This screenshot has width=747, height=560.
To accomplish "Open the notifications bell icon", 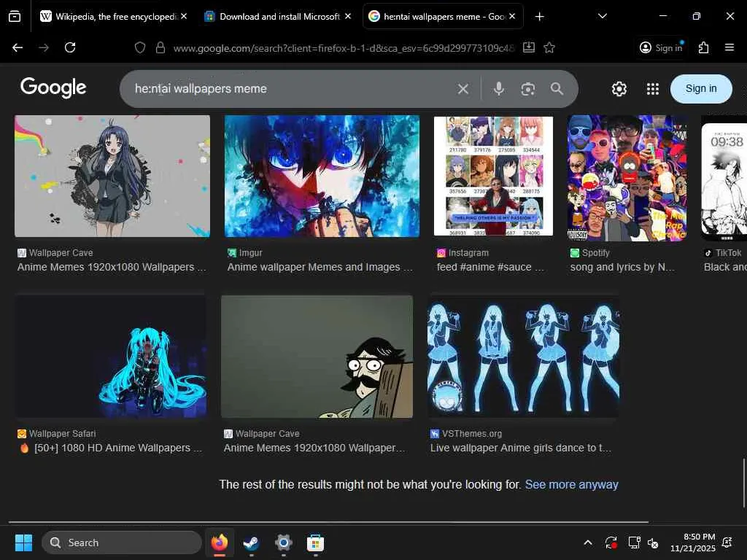I will click(x=727, y=542).
